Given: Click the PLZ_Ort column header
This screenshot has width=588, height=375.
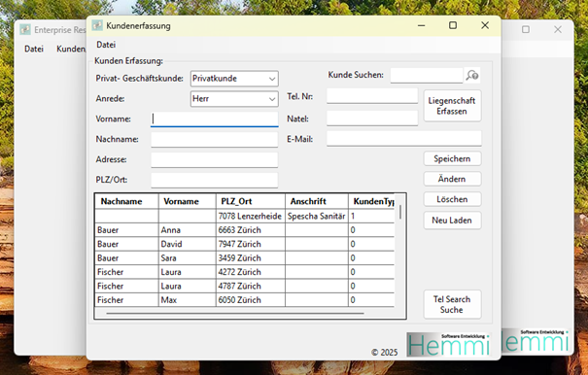Looking at the screenshot, I should click(251, 201).
